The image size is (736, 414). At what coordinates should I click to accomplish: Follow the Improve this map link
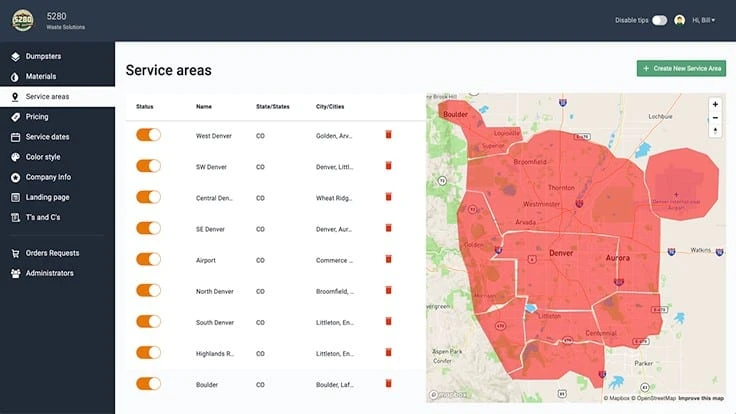703,398
